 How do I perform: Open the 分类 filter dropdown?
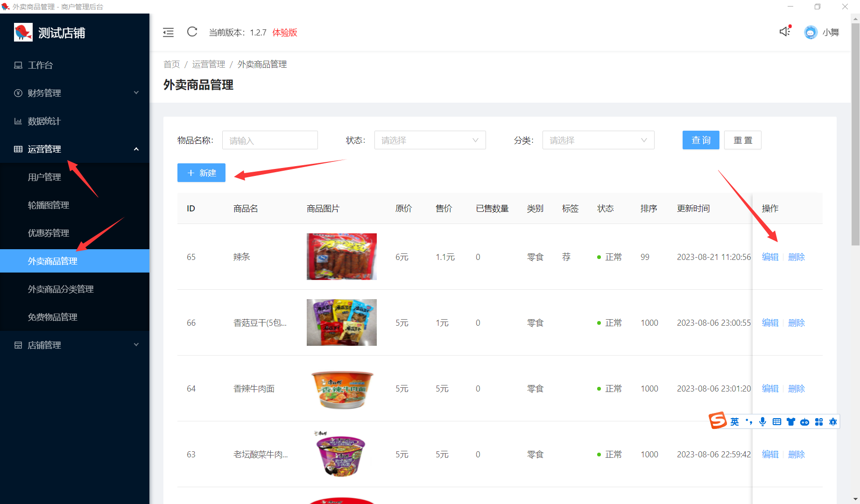(x=598, y=140)
